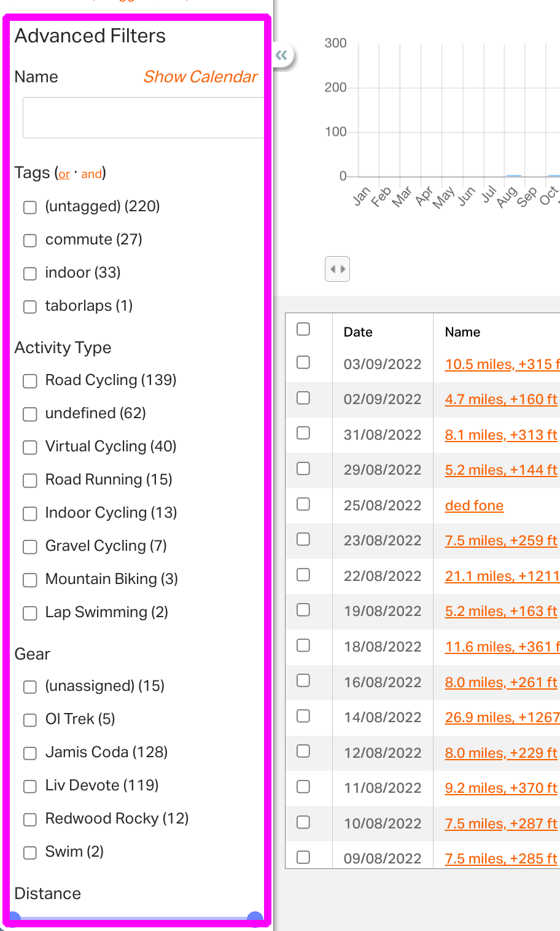Enable Indoor Cycling (13) activity filter

pyautogui.click(x=30, y=514)
